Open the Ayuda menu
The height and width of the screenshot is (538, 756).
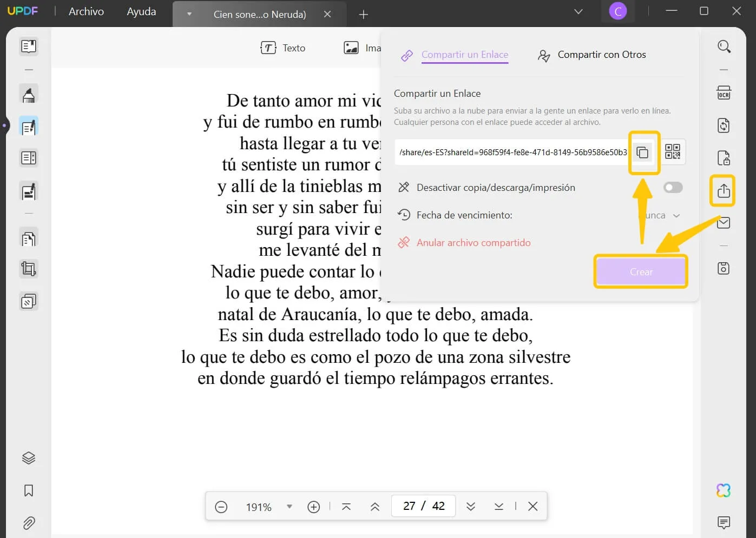(x=141, y=11)
